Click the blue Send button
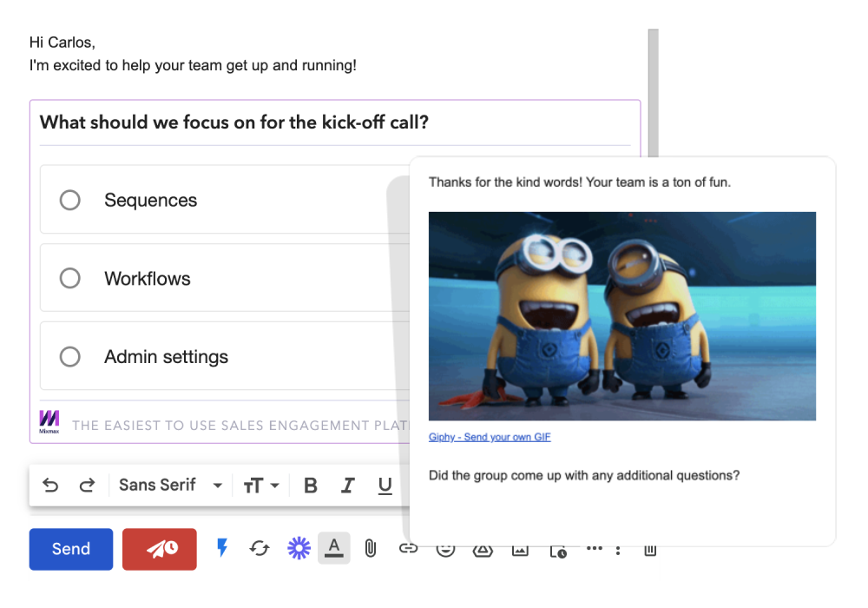Image resolution: width=868 pixels, height=608 pixels. point(71,549)
